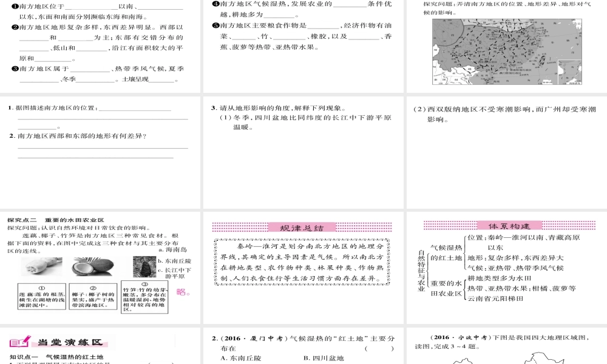Click the option 'b. 东南丘陵' in the food matching slide
Screen dimensions: 607x364
tap(175, 261)
